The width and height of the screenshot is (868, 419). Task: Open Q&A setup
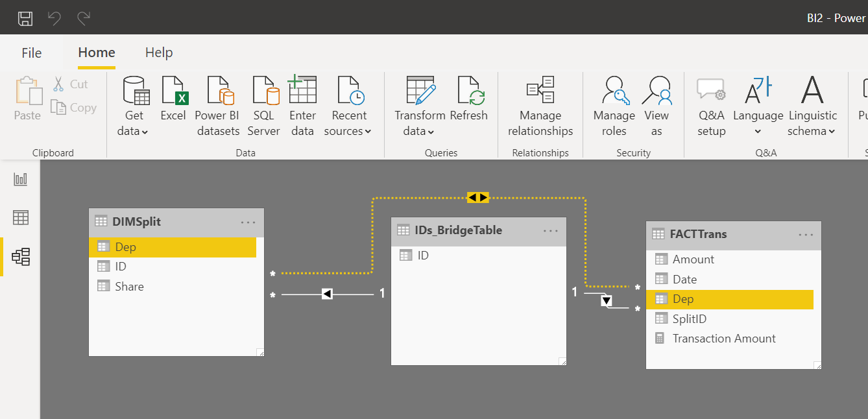pyautogui.click(x=712, y=107)
